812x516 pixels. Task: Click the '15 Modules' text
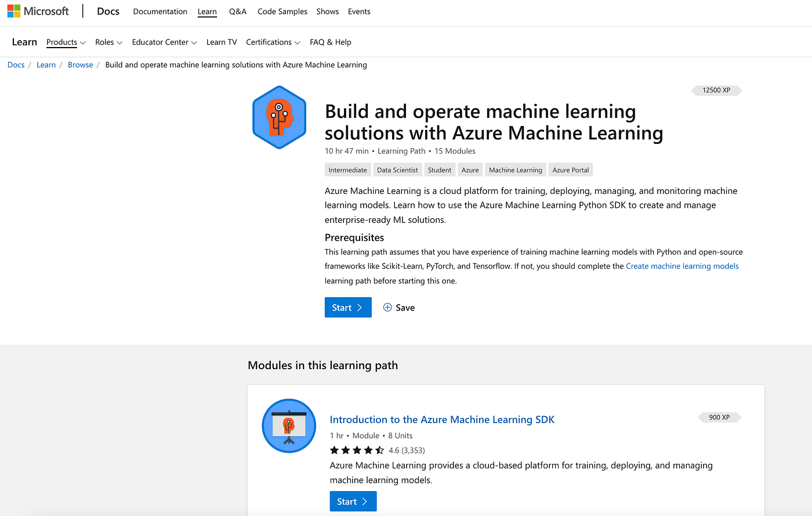[x=455, y=151]
